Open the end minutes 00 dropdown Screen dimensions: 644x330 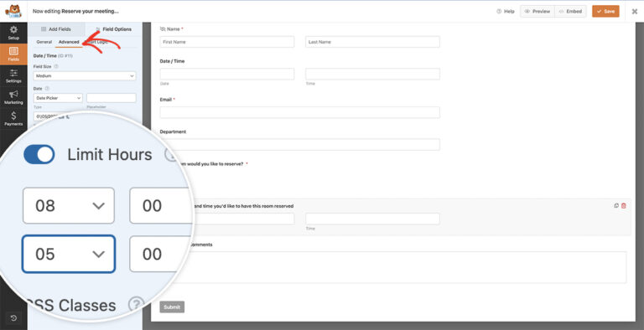[x=160, y=254]
